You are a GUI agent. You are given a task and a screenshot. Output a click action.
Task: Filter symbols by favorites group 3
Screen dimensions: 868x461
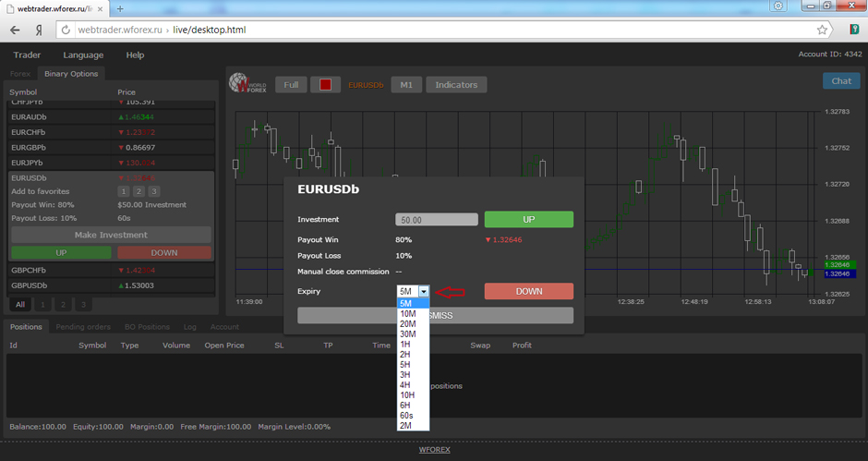[x=84, y=304]
